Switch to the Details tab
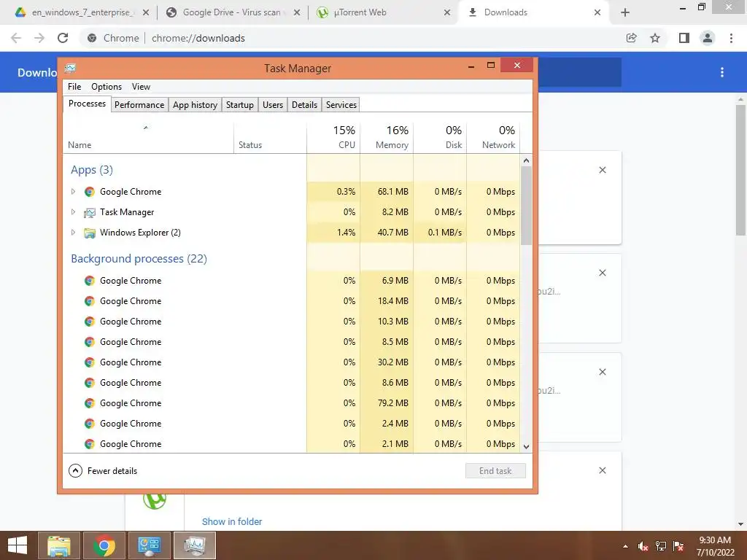Image resolution: width=747 pixels, height=560 pixels. point(304,105)
